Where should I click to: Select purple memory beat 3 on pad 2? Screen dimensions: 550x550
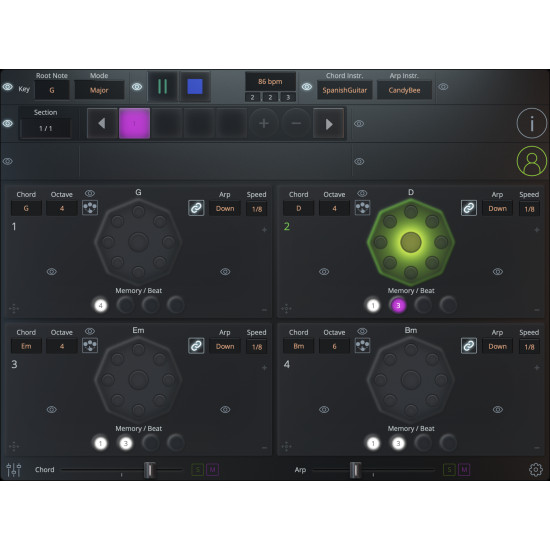click(398, 305)
